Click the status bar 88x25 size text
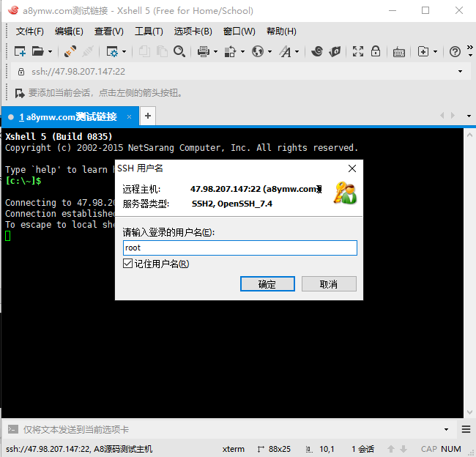Image resolution: width=476 pixels, height=457 pixels. 279,449
